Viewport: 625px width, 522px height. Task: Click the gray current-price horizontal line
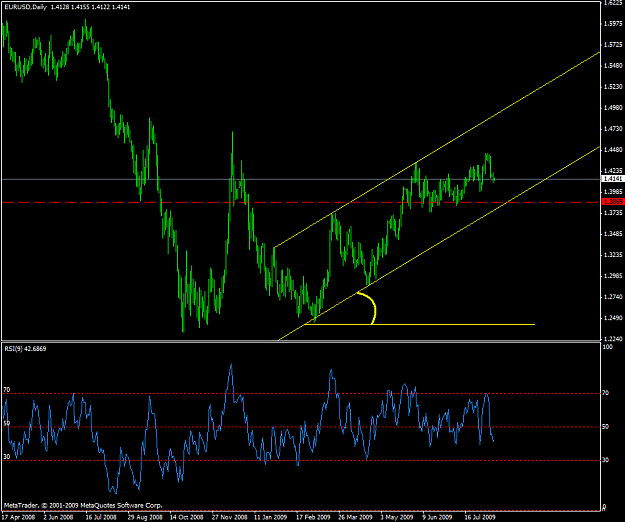coord(301,179)
